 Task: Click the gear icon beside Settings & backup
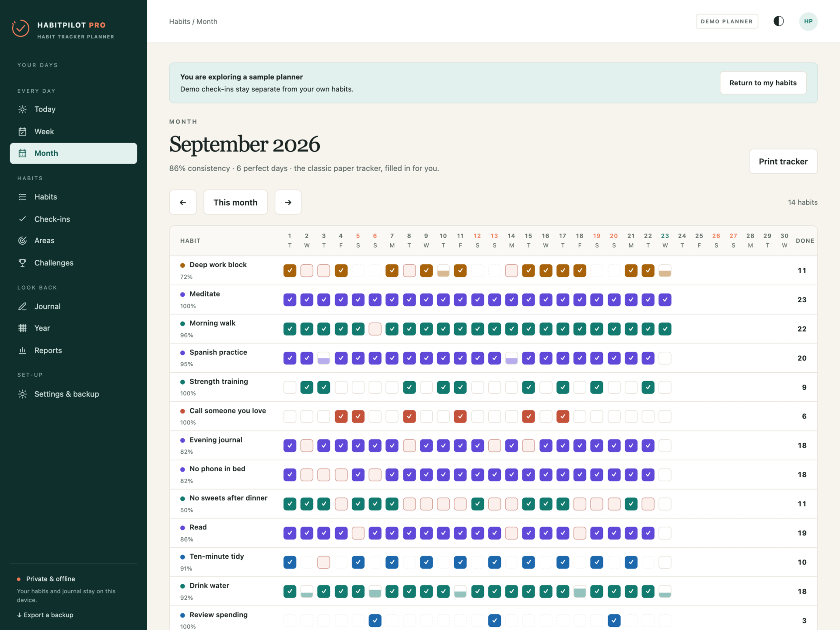tap(22, 394)
